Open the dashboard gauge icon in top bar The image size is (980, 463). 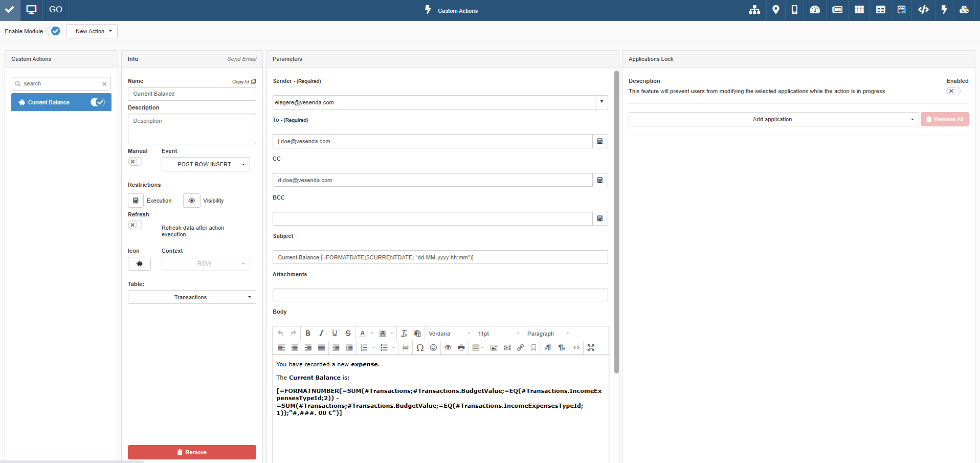click(x=815, y=10)
